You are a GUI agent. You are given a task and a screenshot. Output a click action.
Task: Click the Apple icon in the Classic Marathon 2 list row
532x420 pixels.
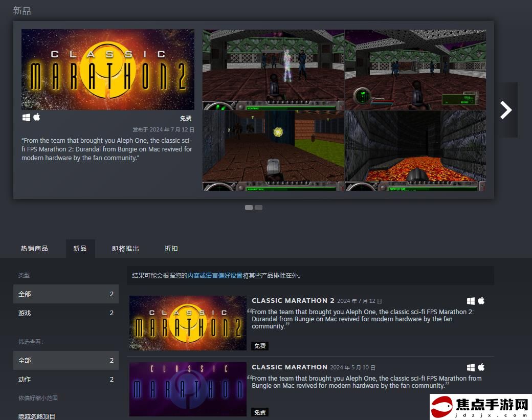pos(481,301)
